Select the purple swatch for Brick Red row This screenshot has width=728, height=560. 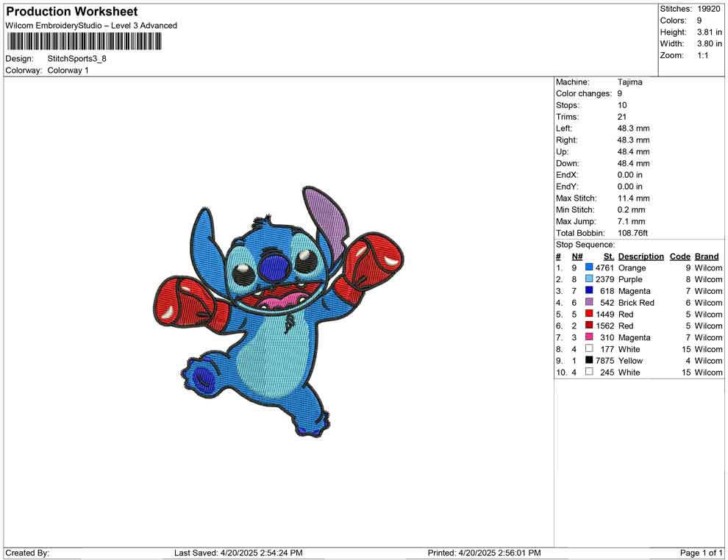click(x=589, y=302)
